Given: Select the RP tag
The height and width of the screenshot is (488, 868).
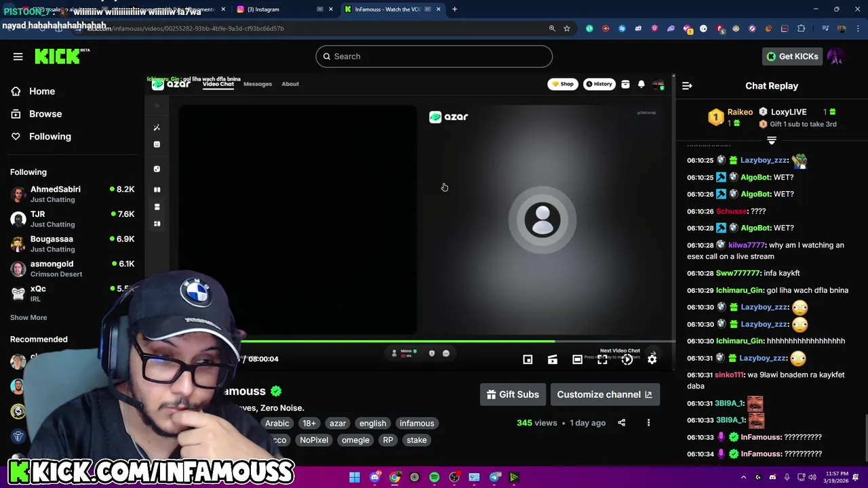Looking at the screenshot, I should point(388,440).
